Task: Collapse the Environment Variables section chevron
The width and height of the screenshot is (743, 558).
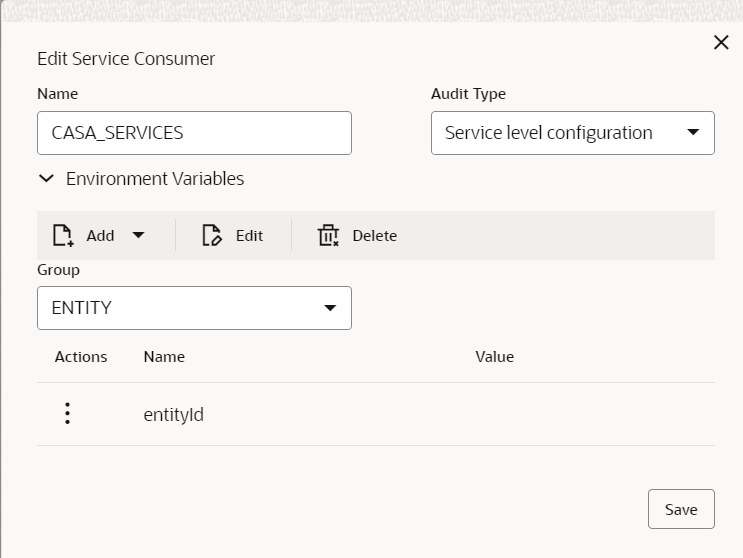Action: point(46,179)
